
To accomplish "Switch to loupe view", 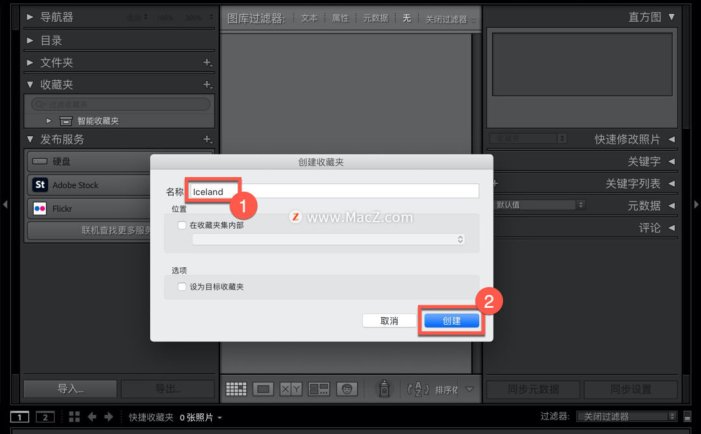I will click(x=263, y=389).
